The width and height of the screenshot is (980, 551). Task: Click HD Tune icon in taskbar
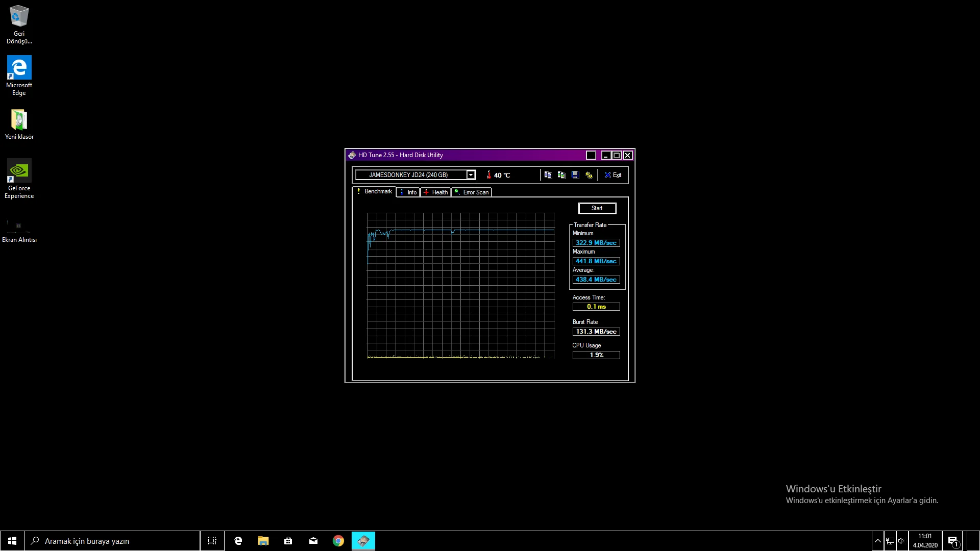tap(363, 541)
